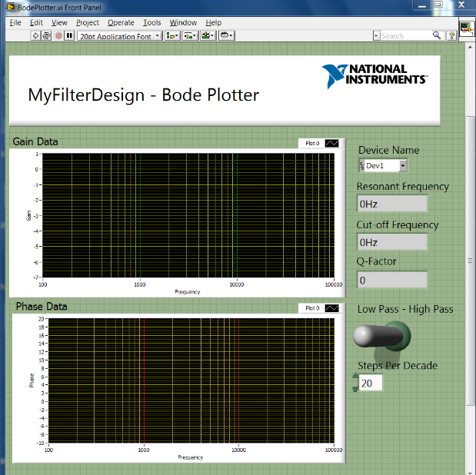476x475 pixels.
Task: Open the Operate menu
Action: coord(120,22)
